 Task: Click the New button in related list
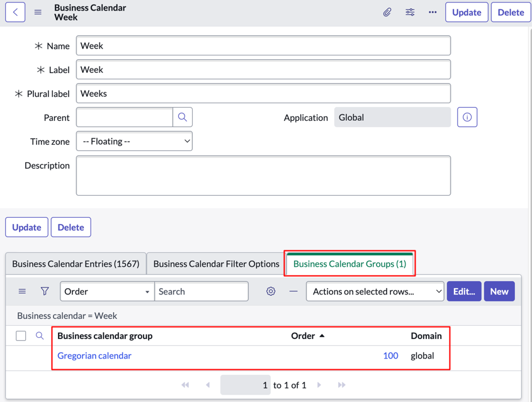click(x=499, y=291)
